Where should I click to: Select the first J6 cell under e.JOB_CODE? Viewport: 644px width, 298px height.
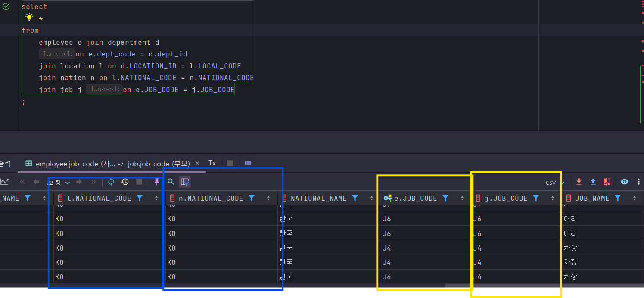point(426,219)
